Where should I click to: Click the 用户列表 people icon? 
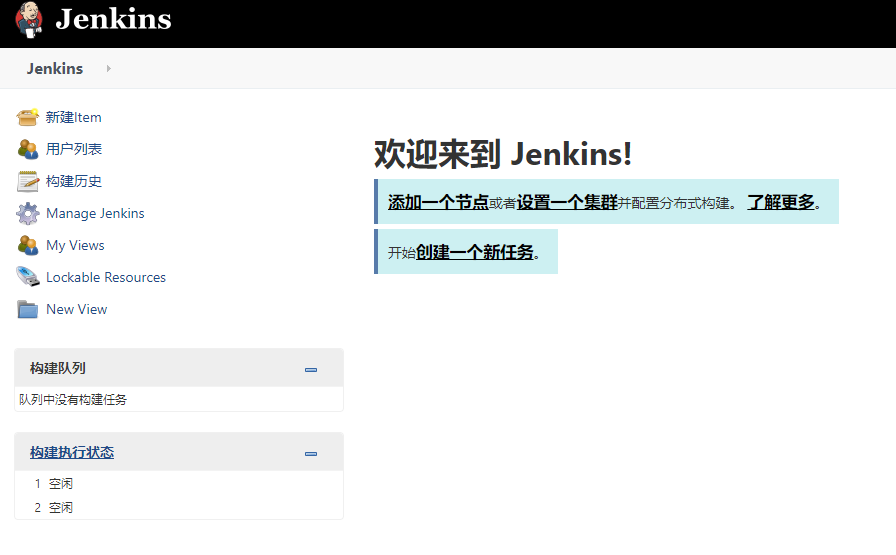(x=27, y=149)
